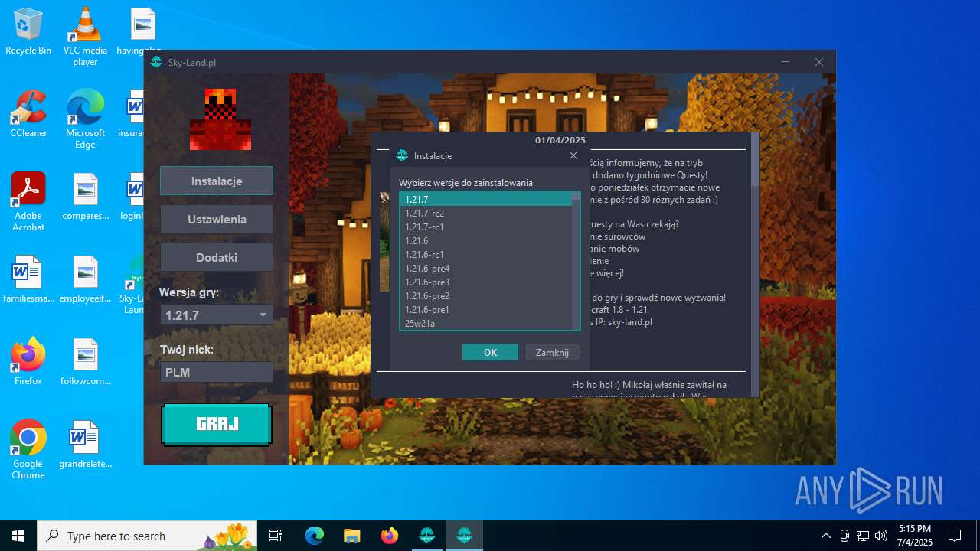Image resolution: width=980 pixels, height=551 pixels.
Task: Open Ustawienia settings in launcher
Action: coord(217,220)
